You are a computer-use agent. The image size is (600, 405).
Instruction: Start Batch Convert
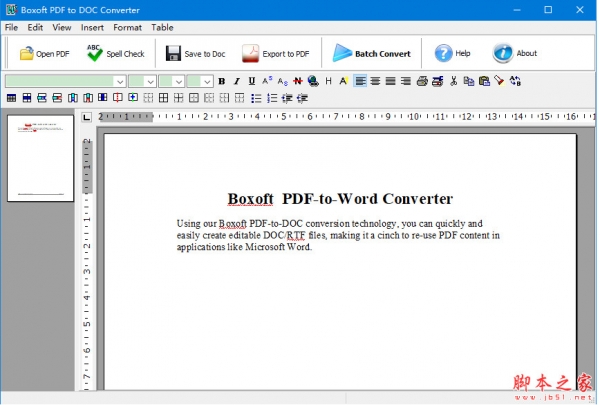tap(372, 54)
